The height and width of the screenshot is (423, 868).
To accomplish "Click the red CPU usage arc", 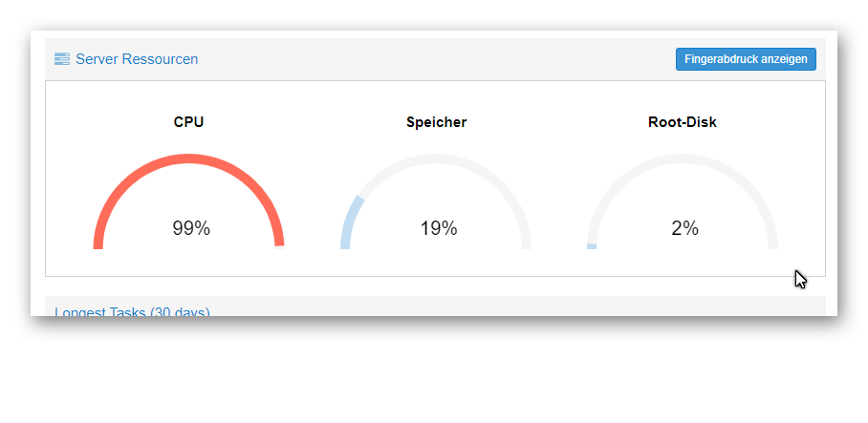I will click(x=188, y=159).
